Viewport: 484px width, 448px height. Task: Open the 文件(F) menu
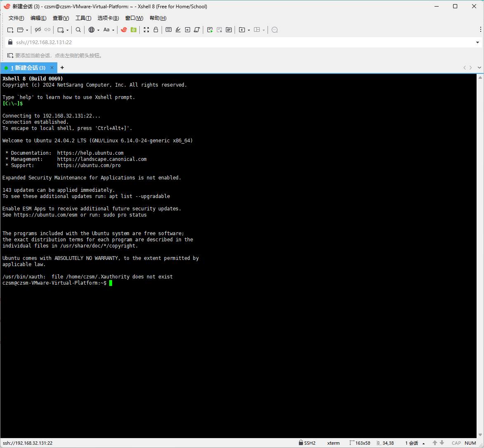coord(16,18)
